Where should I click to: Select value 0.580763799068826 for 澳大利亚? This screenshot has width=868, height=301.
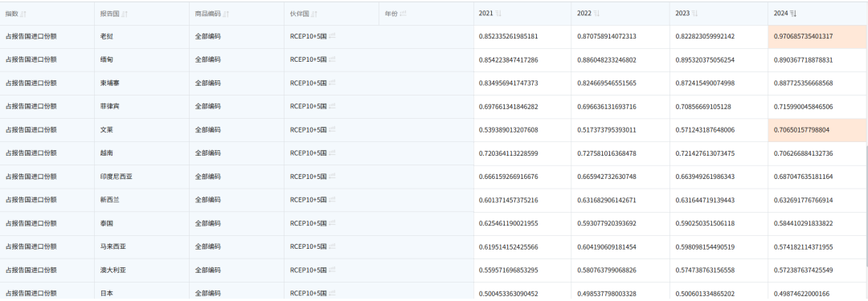pos(607,270)
